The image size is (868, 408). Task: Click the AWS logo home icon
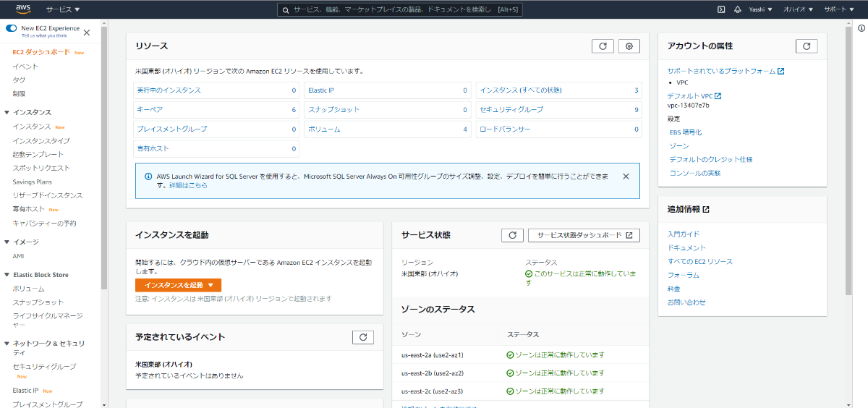[x=22, y=9]
